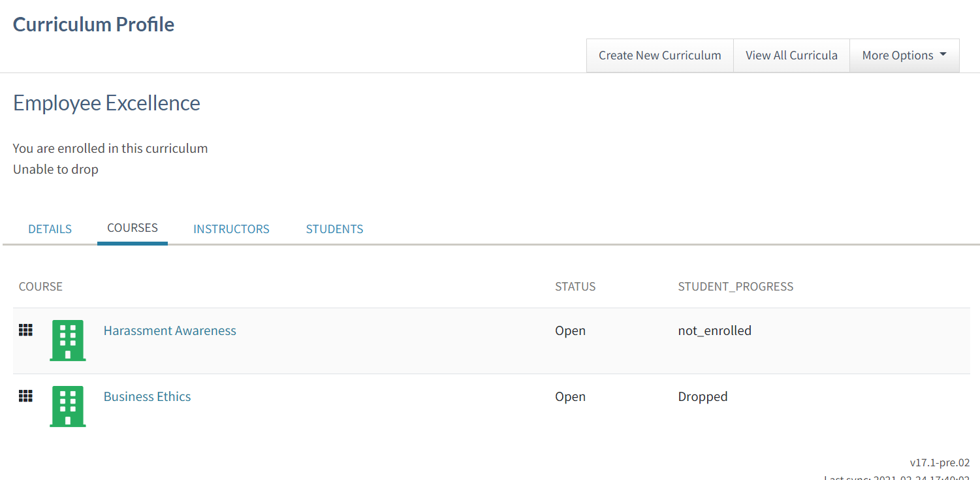The height and width of the screenshot is (480, 980).
Task: Go to the Instructors tab
Action: coord(231,229)
